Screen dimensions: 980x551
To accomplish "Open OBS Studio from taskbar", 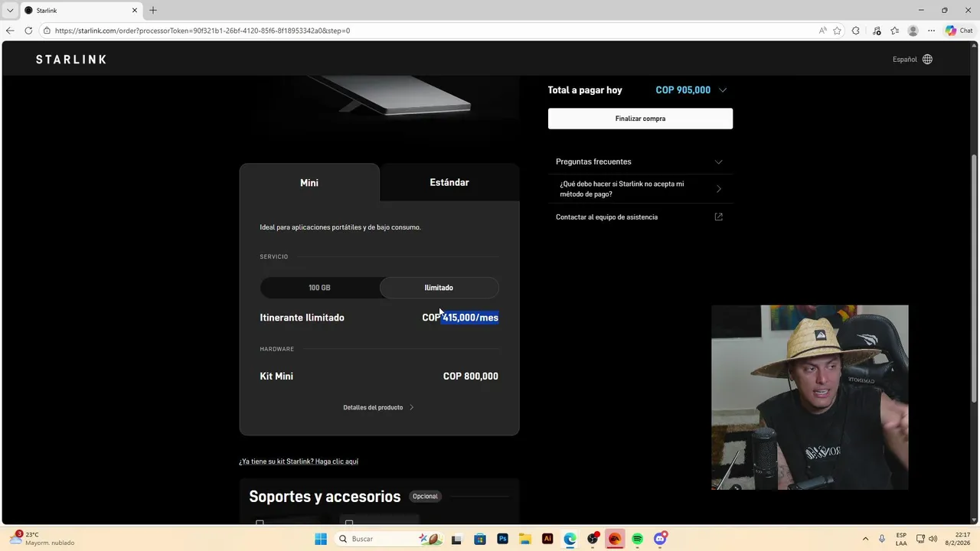I will pyautogui.click(x=593, y=539).
